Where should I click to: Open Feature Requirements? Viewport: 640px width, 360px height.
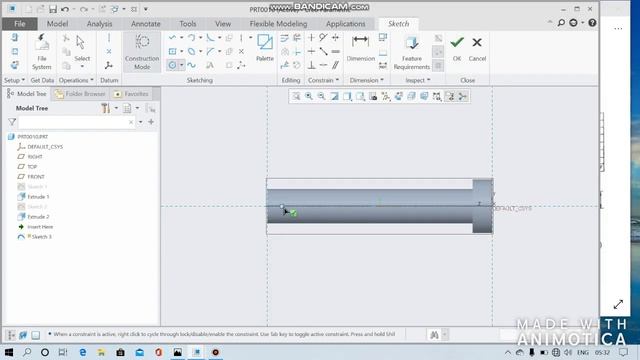click(x=411, y=52)
